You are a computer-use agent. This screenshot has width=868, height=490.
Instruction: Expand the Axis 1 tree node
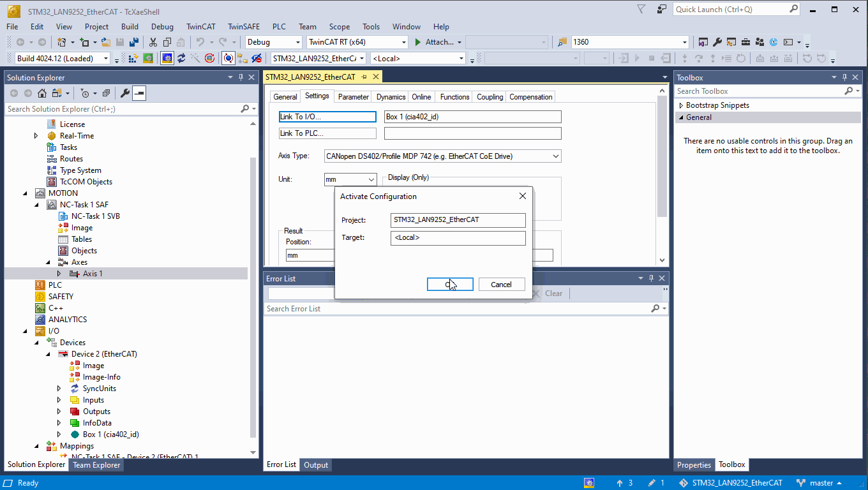click(59, 274)
